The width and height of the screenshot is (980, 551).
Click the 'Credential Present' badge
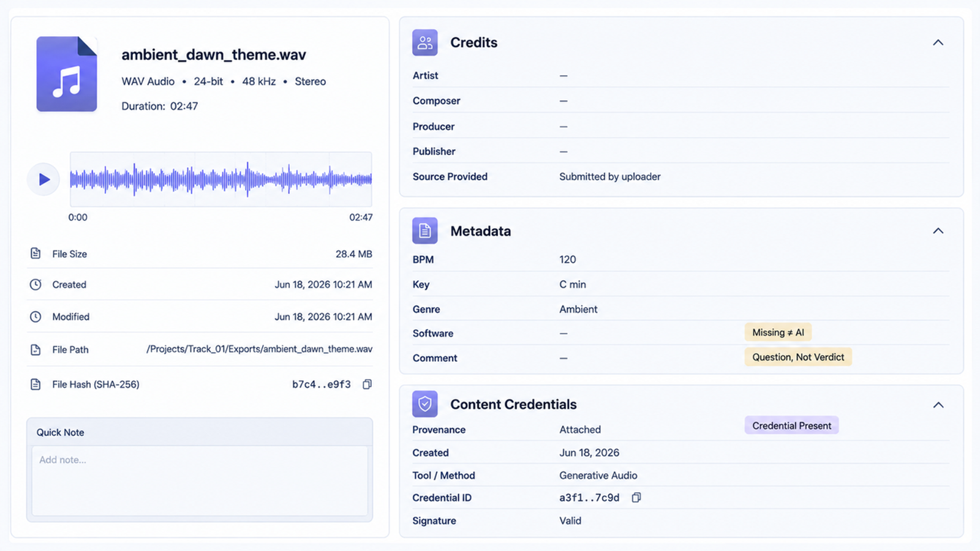tap(791, 425)
